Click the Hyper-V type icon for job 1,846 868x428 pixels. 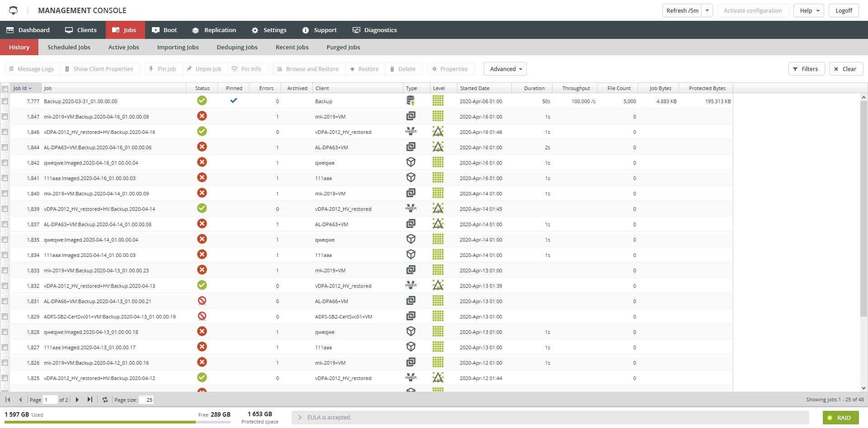pos(411,131)
